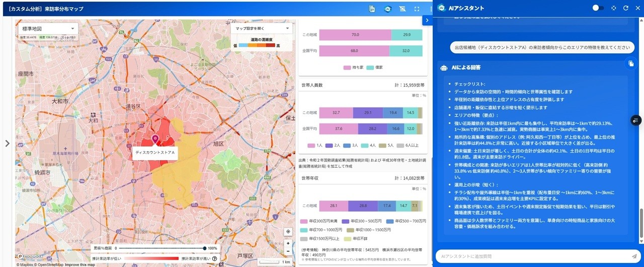Locate current position with map target button

tap(288, 232)
